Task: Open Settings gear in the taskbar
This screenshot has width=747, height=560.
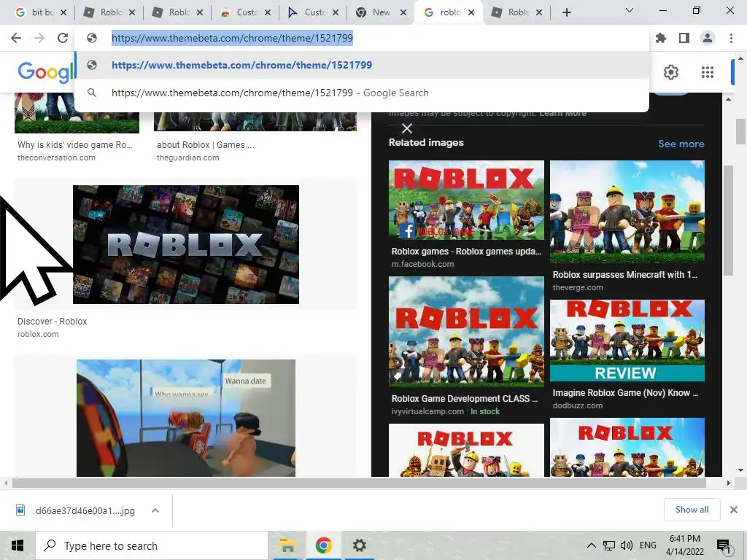Action: point(359,545)
